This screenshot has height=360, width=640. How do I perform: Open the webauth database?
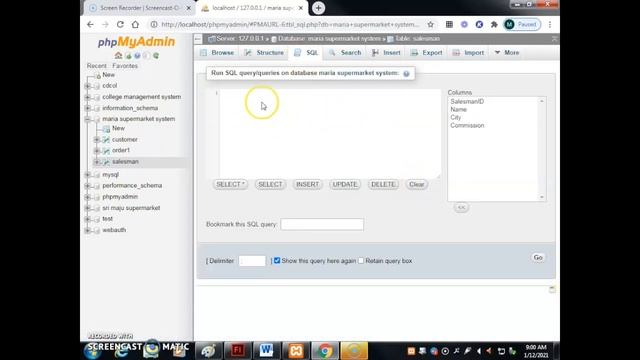pyautogui.click(x=114, y=230)
